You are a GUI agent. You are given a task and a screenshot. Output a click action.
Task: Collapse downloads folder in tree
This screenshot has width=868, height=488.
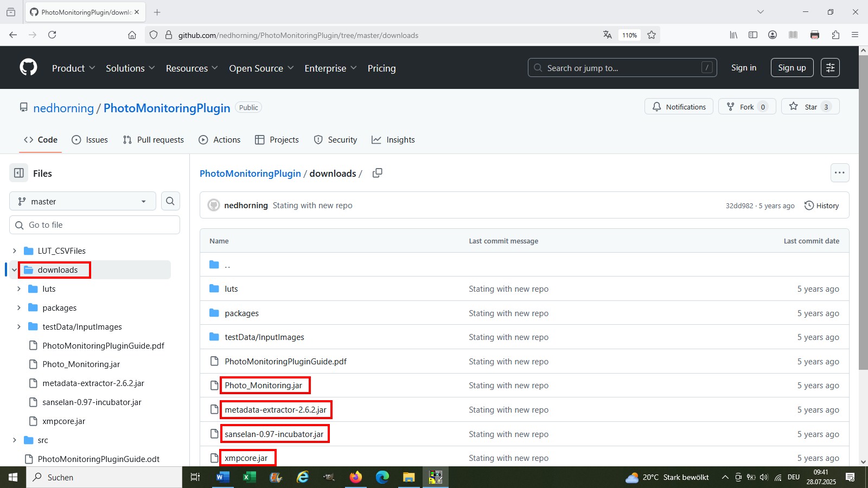point(15,269)
